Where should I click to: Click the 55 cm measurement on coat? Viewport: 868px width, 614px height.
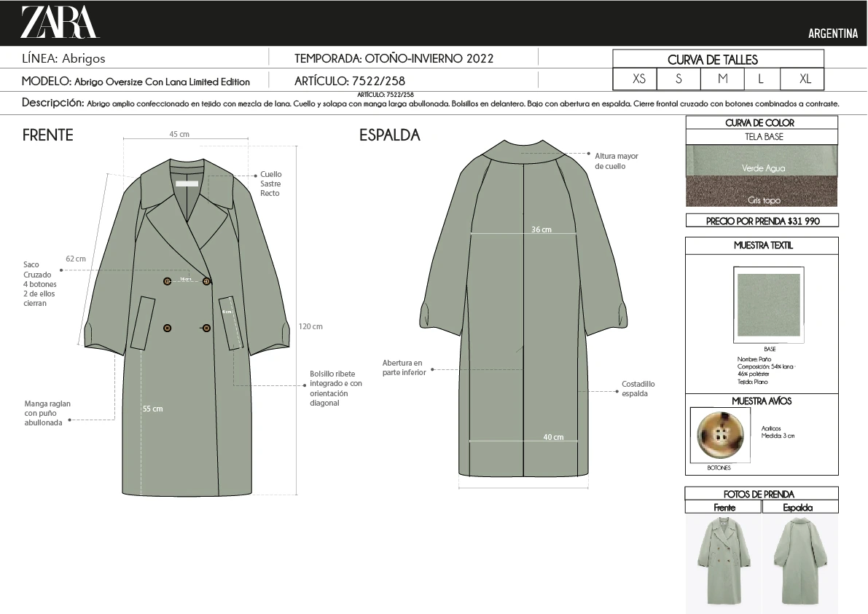click(153, 409)
